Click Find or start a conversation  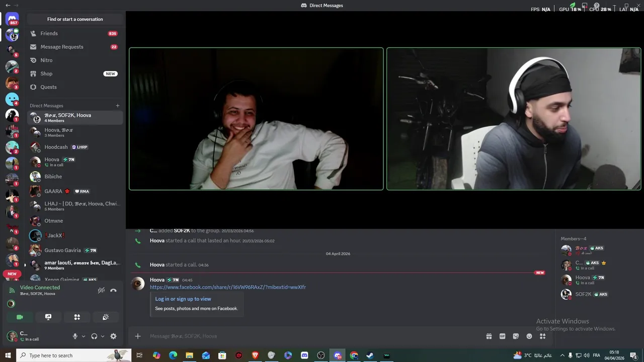[75, 19]
